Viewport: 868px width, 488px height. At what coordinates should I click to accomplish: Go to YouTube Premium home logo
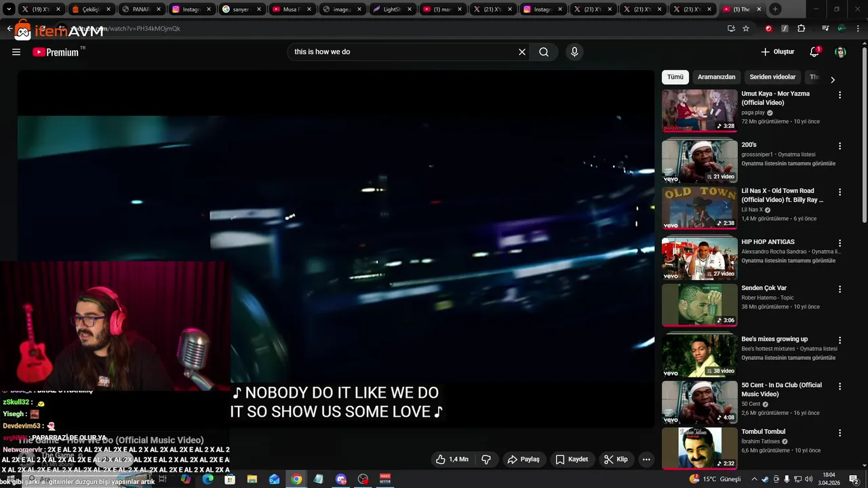coord(56,52)
